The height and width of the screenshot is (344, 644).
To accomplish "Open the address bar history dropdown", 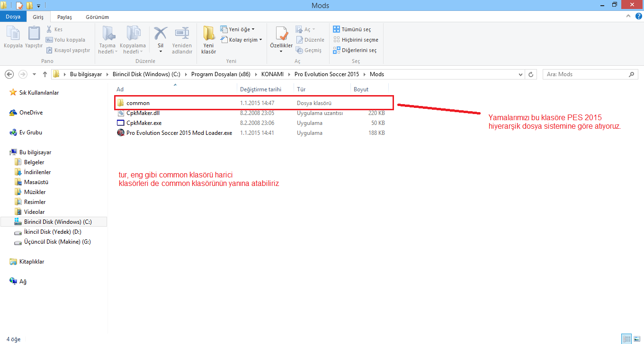I will [520, 74].
